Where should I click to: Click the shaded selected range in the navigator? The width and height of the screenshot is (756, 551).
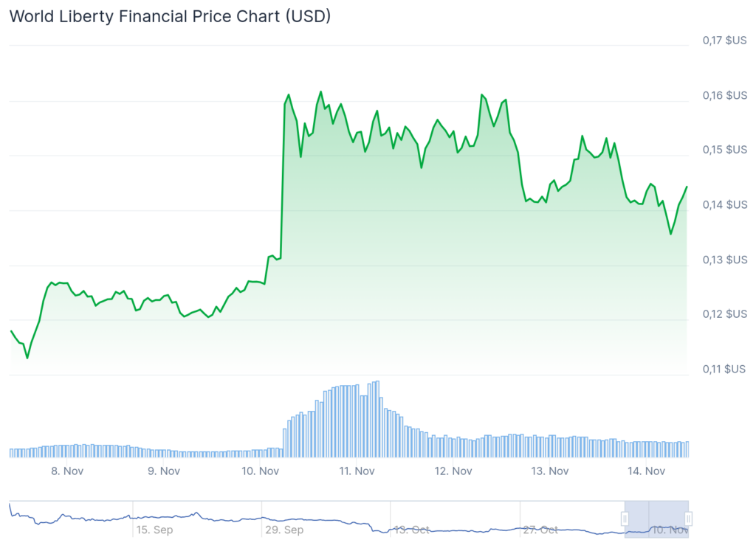(656, 519)
